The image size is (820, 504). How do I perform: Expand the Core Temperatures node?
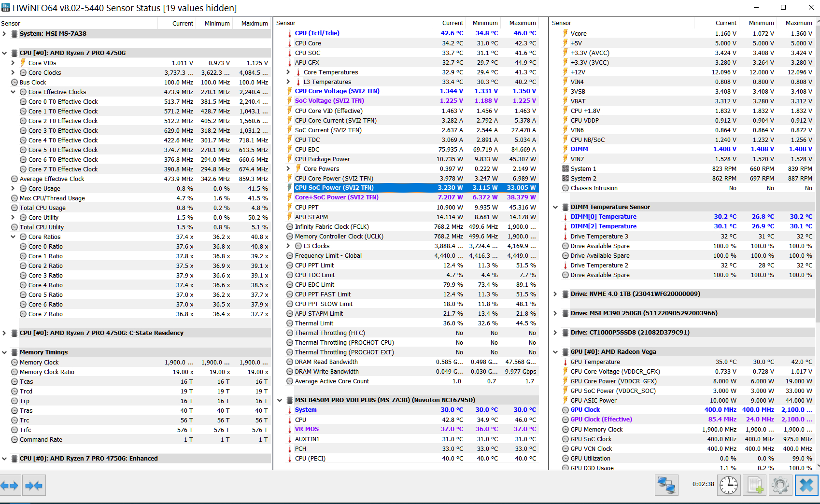tap(288, 72)
